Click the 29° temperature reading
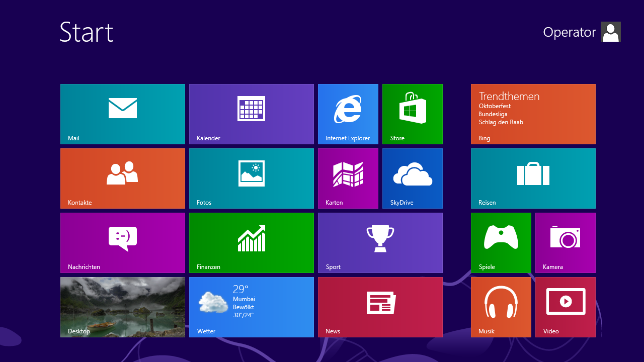The height and width of the screenshot is (362, 644). pos(240,289)
